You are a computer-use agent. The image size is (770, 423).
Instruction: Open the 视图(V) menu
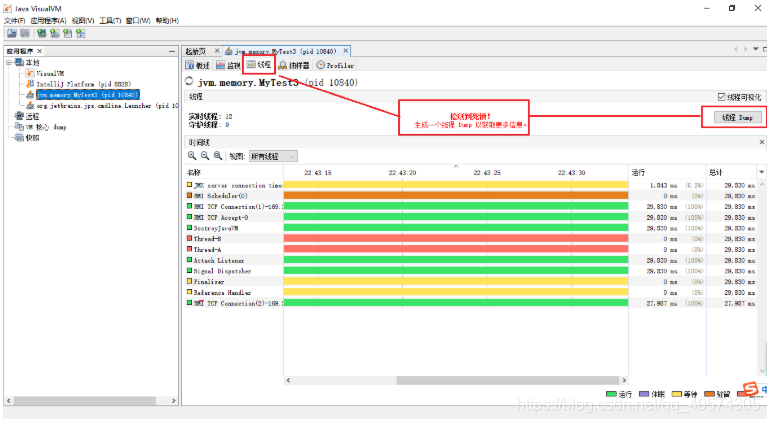[82, 21]
